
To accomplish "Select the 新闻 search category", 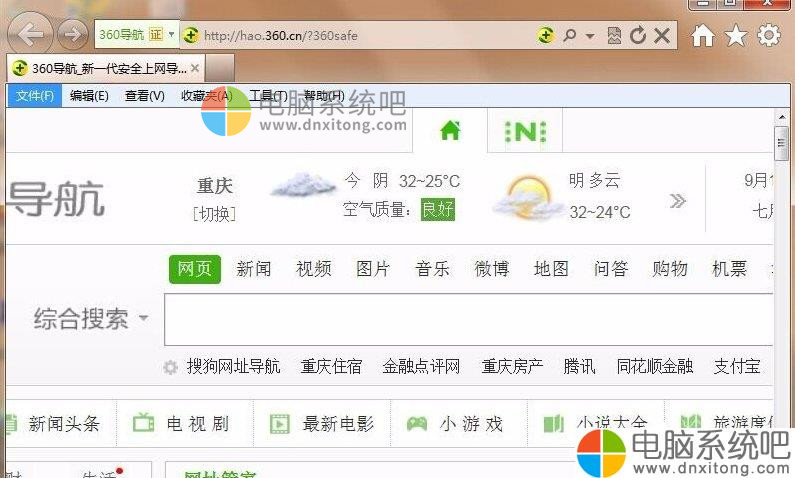I will tap(254, 269).
